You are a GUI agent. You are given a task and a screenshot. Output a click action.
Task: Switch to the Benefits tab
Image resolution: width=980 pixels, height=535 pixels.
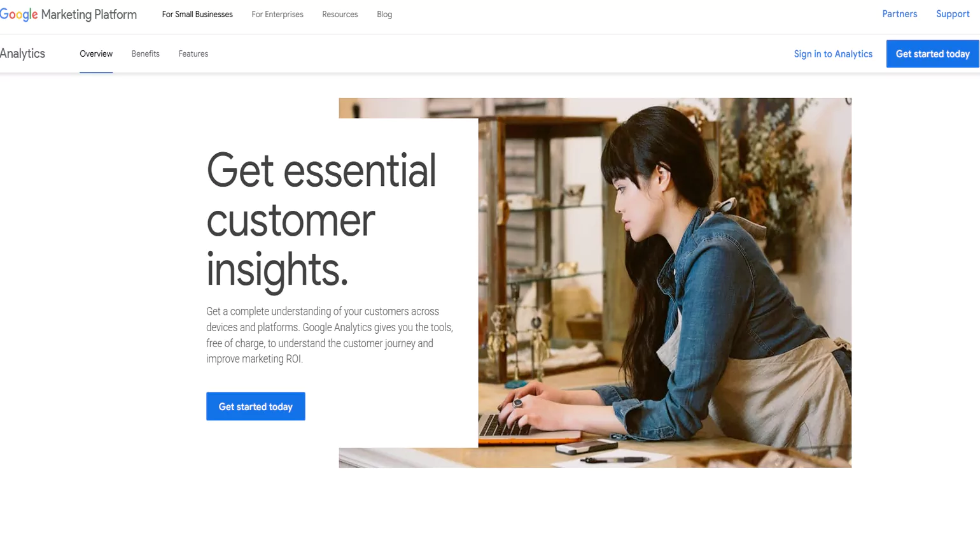[146, 54]
